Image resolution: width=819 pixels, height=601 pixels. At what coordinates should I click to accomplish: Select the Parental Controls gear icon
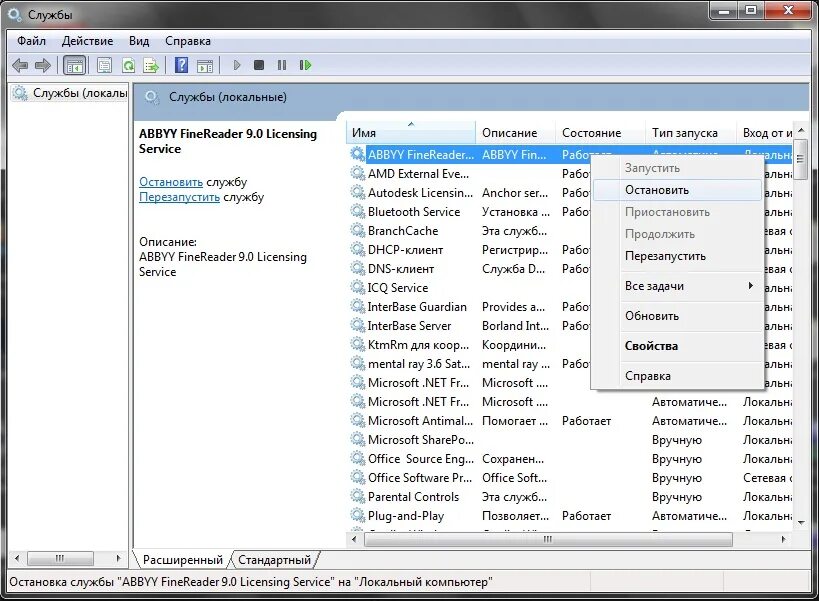(x=358, y=497)
